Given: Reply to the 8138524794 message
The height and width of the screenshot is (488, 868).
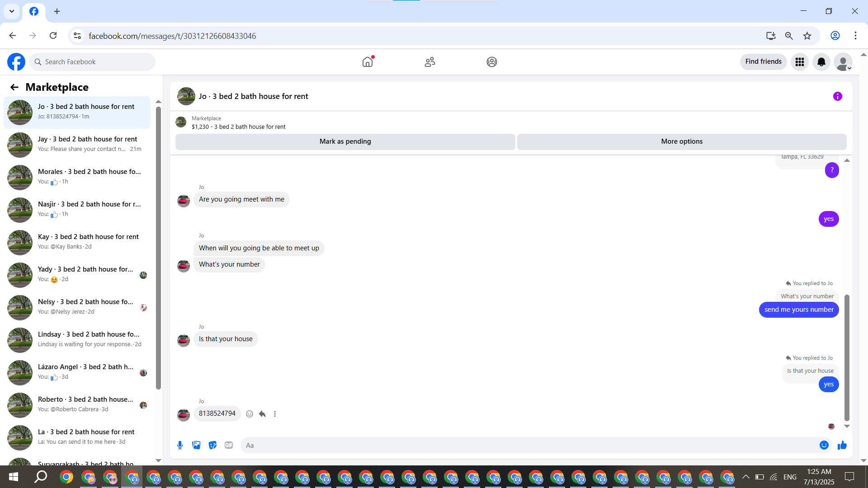Looking at the screenshot, I should pyautogui.click(x=262, y=414).
